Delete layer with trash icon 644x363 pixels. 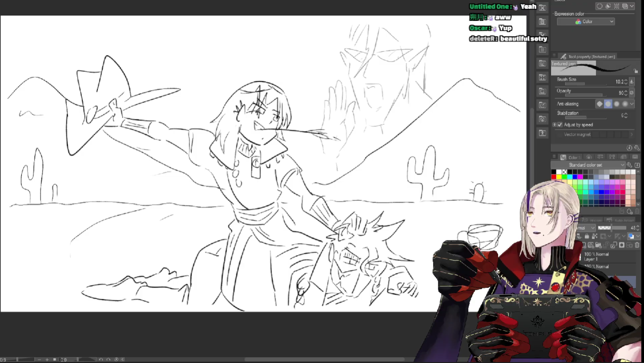click(637, 245)
